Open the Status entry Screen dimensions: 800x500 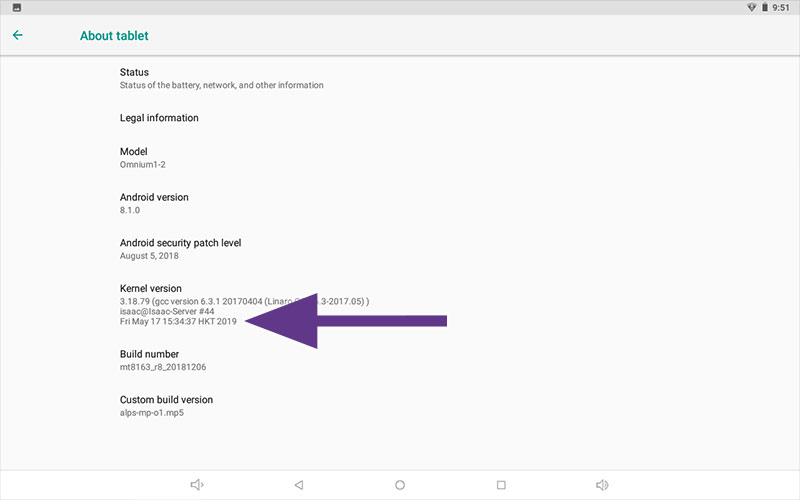[400, 79]
